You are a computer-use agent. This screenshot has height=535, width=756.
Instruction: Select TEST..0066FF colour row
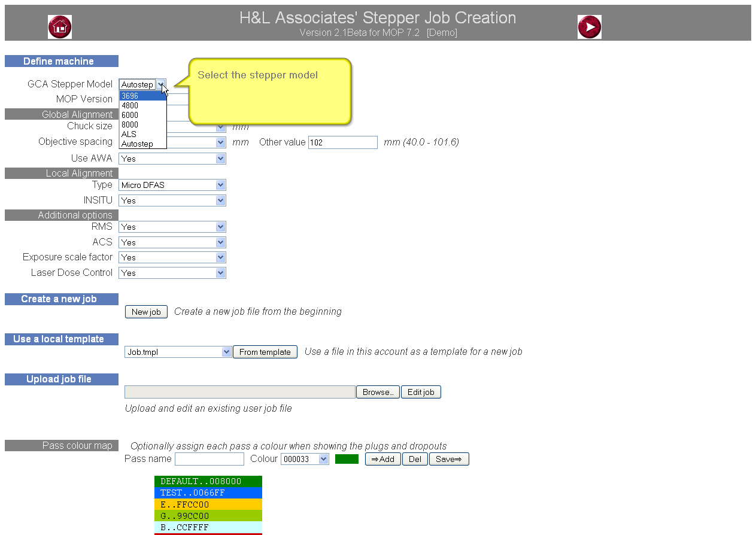tap(208, 493)
